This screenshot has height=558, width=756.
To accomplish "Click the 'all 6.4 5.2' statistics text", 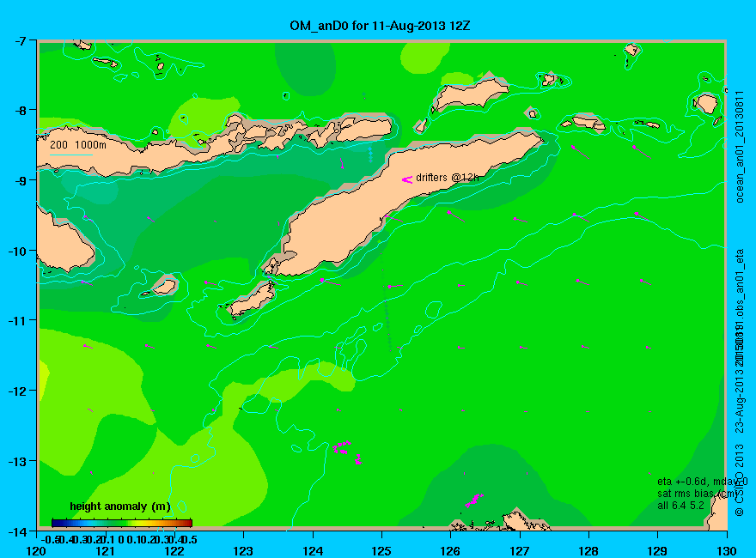I will point(680,506).
